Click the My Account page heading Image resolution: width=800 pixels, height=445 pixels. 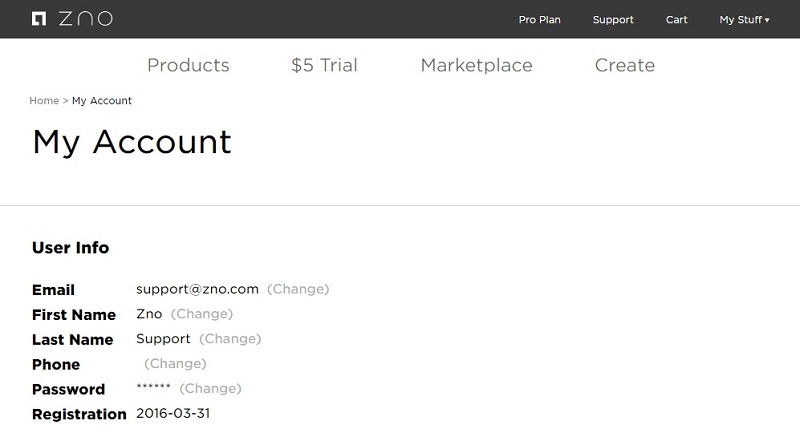pos(132,142)
